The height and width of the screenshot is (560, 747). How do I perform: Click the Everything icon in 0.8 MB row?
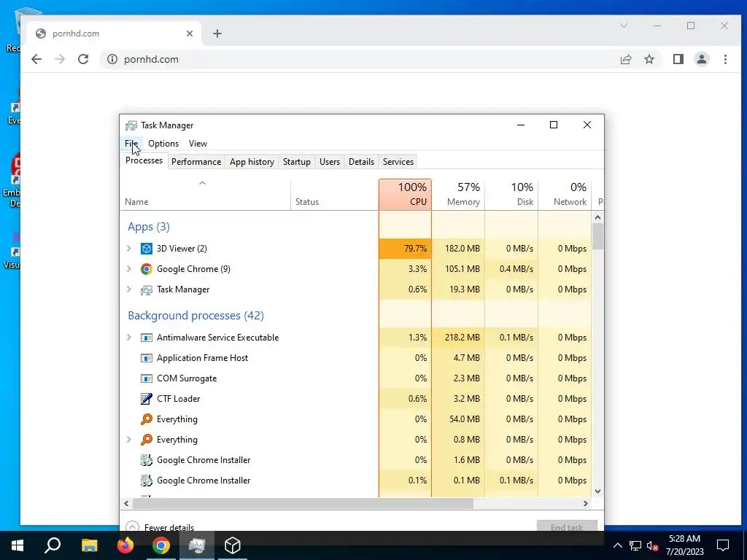coord(146,440)
